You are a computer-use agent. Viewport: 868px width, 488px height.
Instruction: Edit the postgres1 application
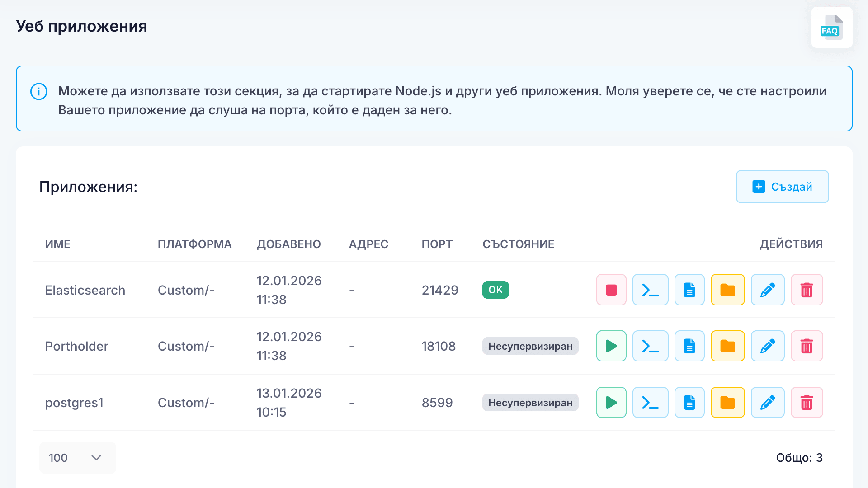[x=768, y=403]
